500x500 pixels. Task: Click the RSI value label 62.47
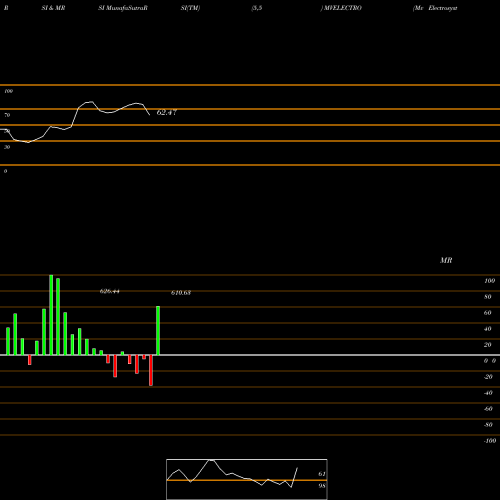[x=166, y=112]
